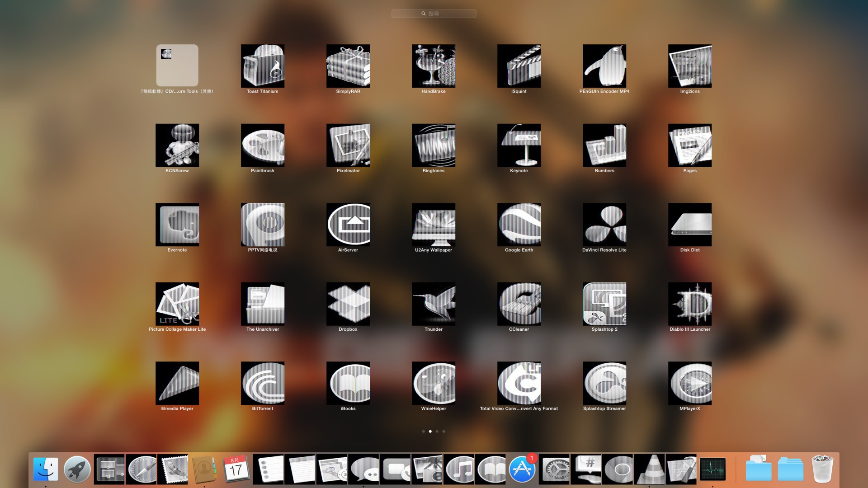Open U2Any Wallpaper
Viewport: 868px width, 488px height.
pyautogui.click(x=434, y=225)
